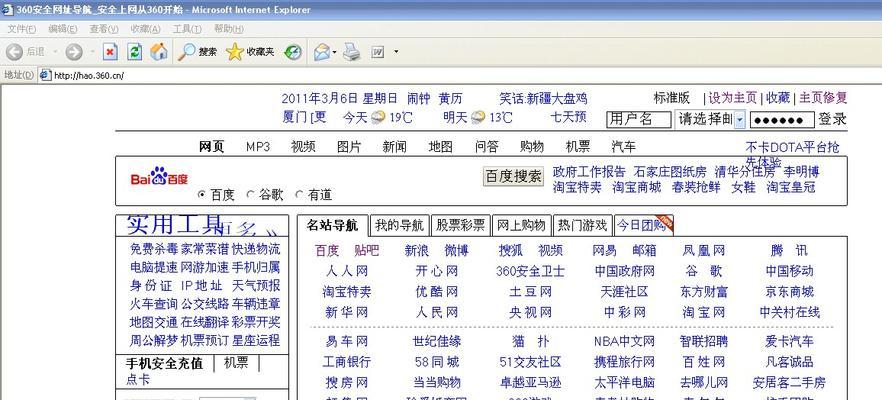Click the 闹钟 alarm link
The image size is (882, 400).
(x=418, y=98)
